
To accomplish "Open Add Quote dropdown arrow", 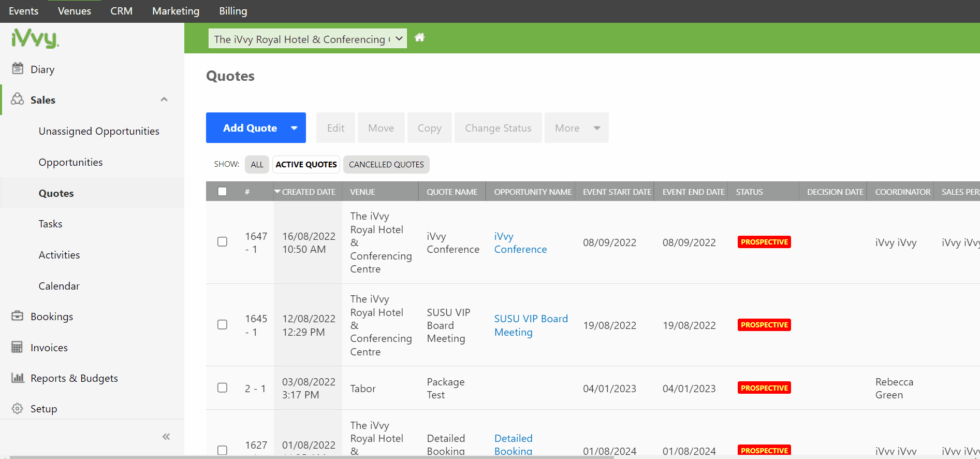I will [294, 128].
